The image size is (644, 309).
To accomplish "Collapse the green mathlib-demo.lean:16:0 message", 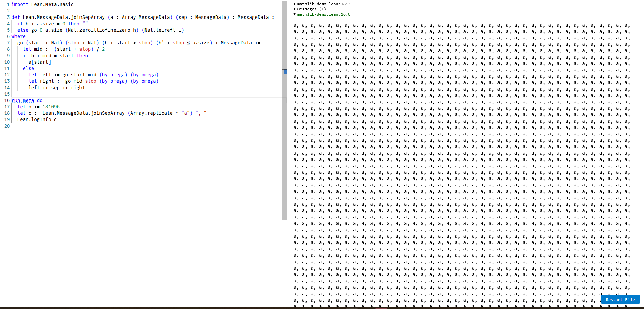I will (x=295, y=14).
